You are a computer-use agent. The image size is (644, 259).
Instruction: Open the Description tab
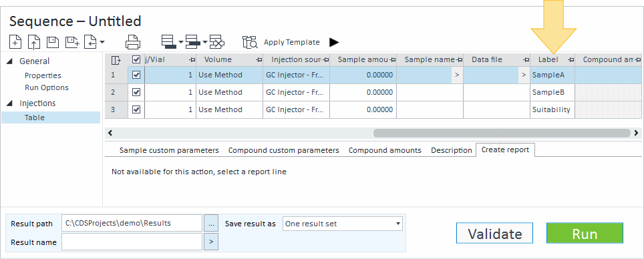tap(452, 150)
